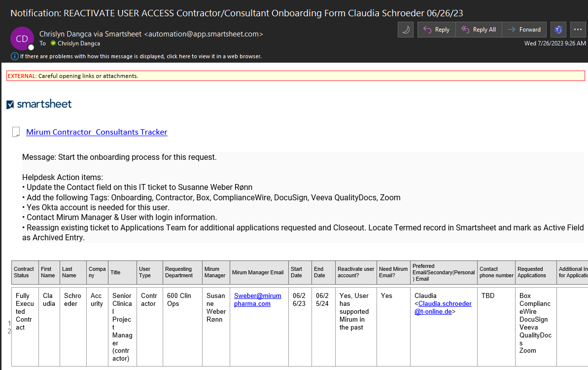Click the 'Message: Start the onboarding process' line
588x370 pixels.
point(119,157)
